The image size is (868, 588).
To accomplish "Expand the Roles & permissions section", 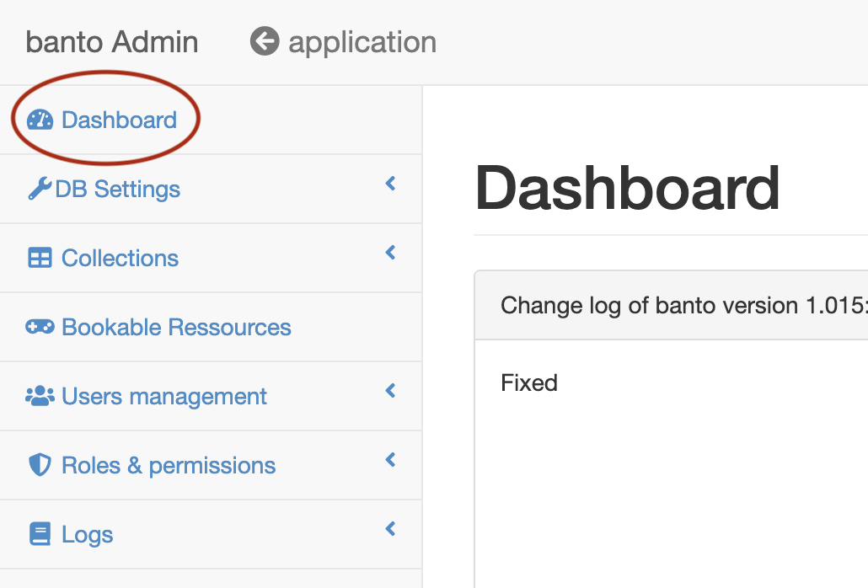I will (x=389, y=460).
